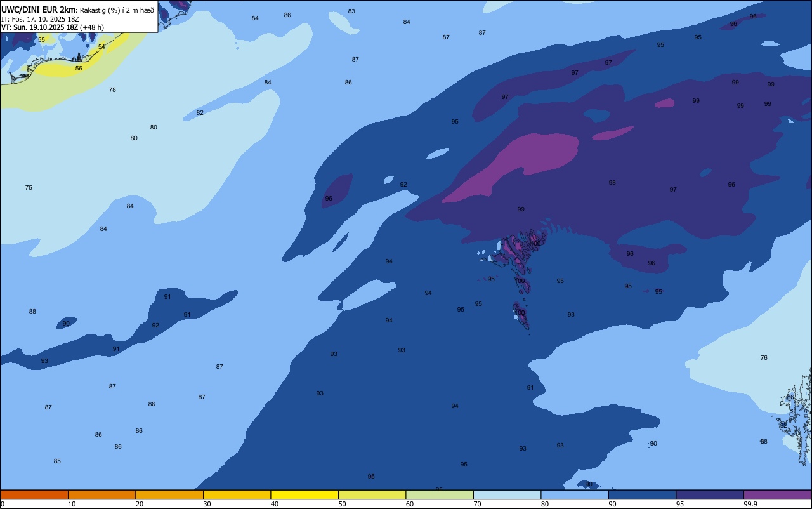Click the pale yellow 50–60 legend swatch
The height and width of the screenshot is (509, 812).
(x=372, y=494)
